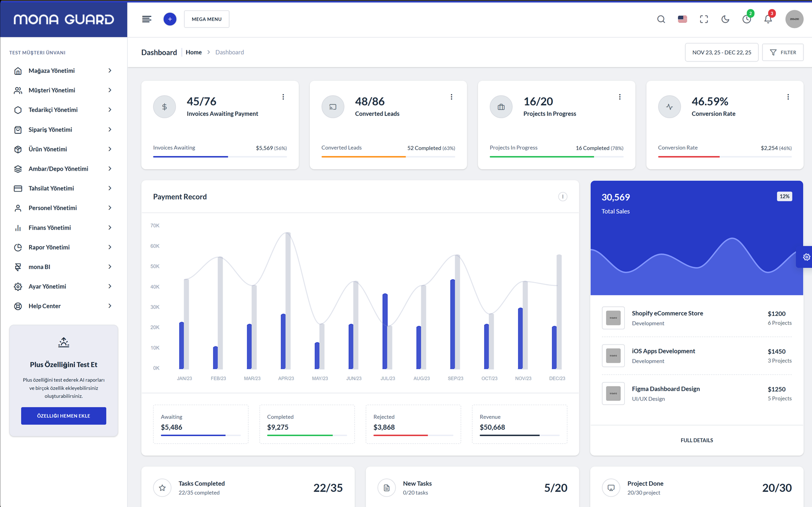The image size is (812, 507).
Task: Click the Full Details link
Action: (696, 440)
